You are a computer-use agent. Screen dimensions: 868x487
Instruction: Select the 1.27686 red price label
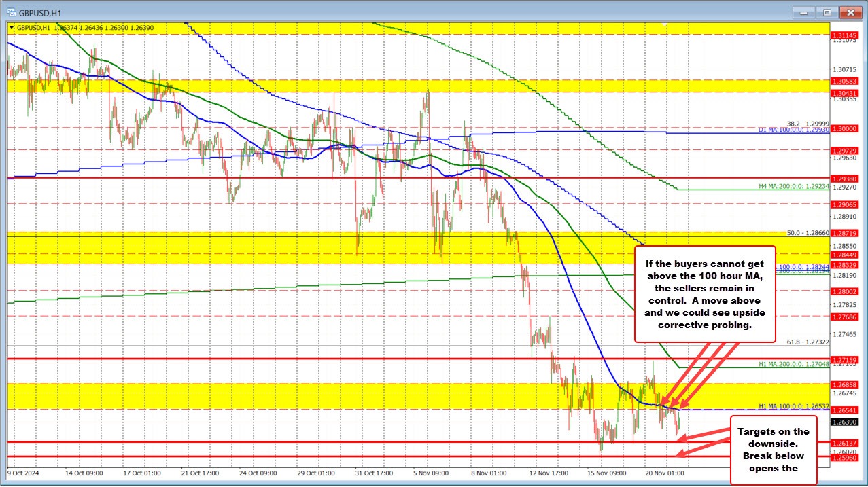click(x=846, y=316)
